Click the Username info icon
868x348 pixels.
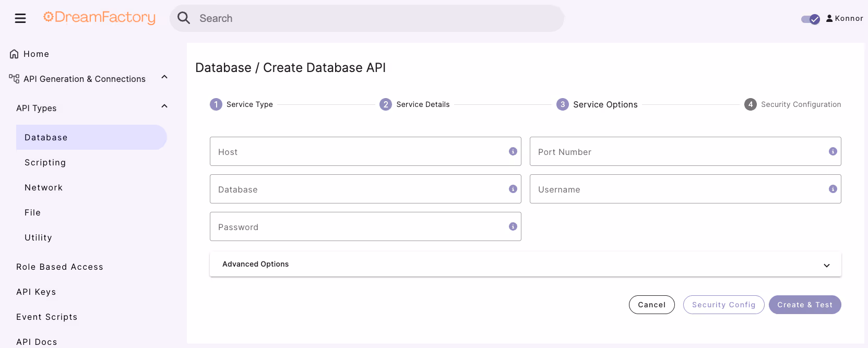pyautogui.click(x=833, y=189)
